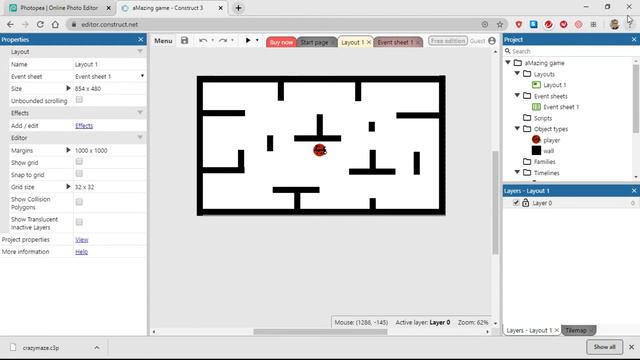The width and height of the screenshot is (640, 360).
Task: Toggle Unbounded scrolling checkbox
Action: [79, 100]
